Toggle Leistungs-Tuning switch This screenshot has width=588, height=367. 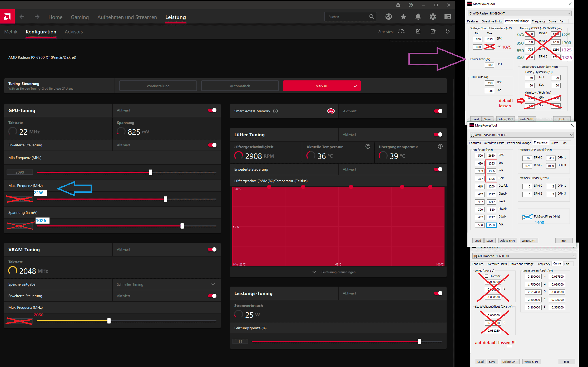click(x=438, y=293)
